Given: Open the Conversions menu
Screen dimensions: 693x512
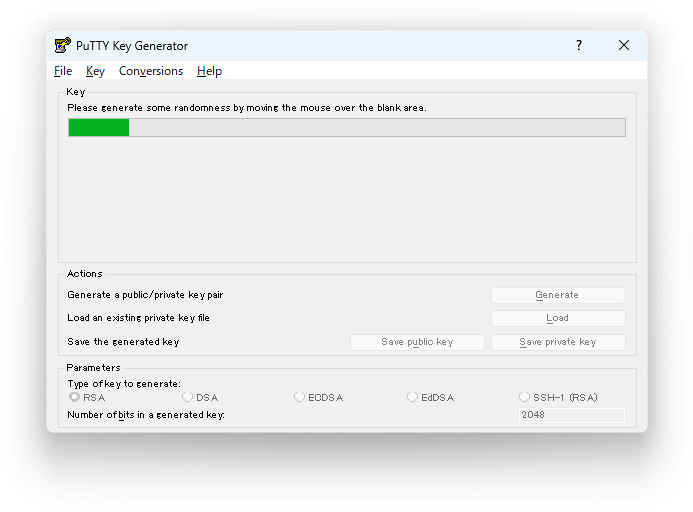Looking at the screenshot, I should click(x=151, y=71).
